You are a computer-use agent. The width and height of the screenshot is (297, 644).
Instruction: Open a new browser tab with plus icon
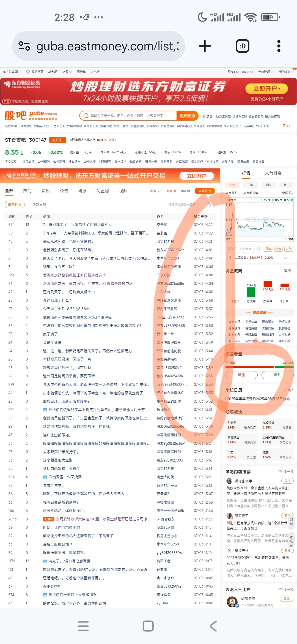coord(205,46)
